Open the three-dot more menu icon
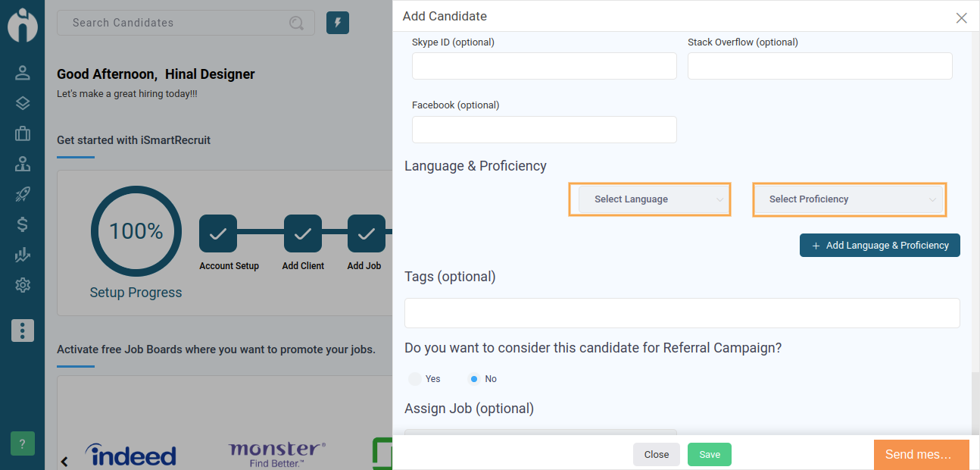 coord(22,331)
